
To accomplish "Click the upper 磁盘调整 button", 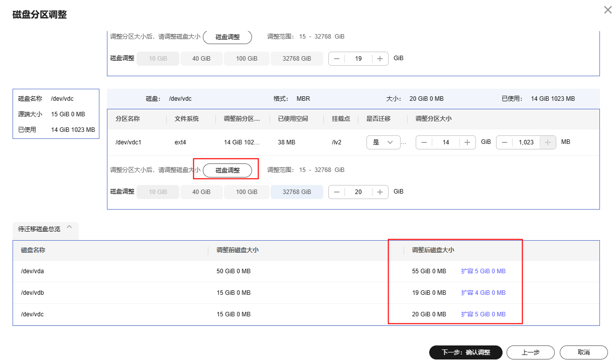I will point(227,37).
